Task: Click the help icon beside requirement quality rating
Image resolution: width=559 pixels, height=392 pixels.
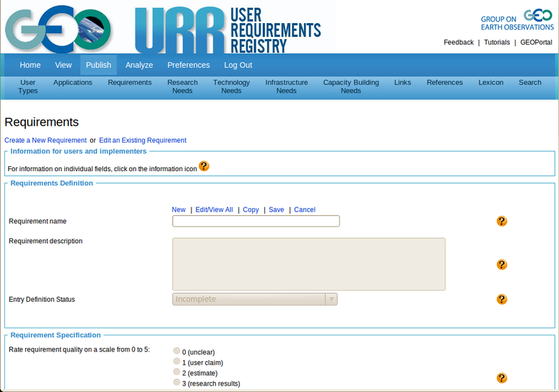Action: (501, 378)
